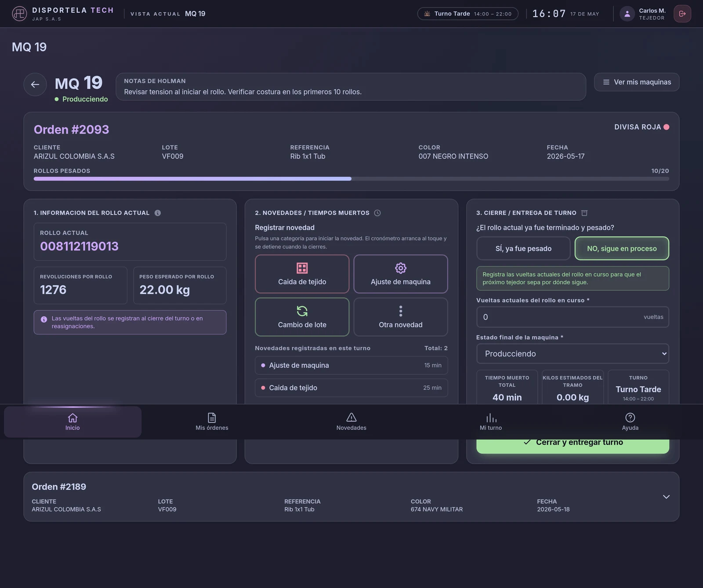This screenshot has width=703, height=588.
Task: Click the bar chart icon for Mi turno
Action: click(491, 417)
